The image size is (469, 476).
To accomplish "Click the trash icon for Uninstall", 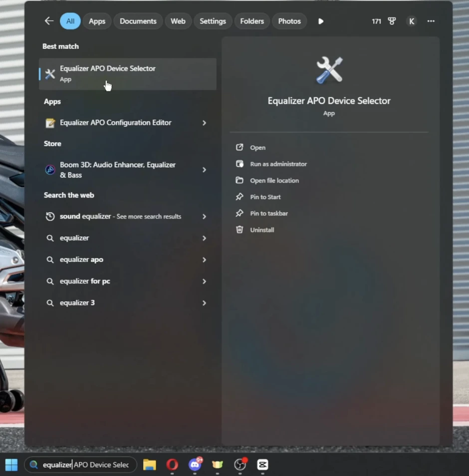I will (239, 229).
